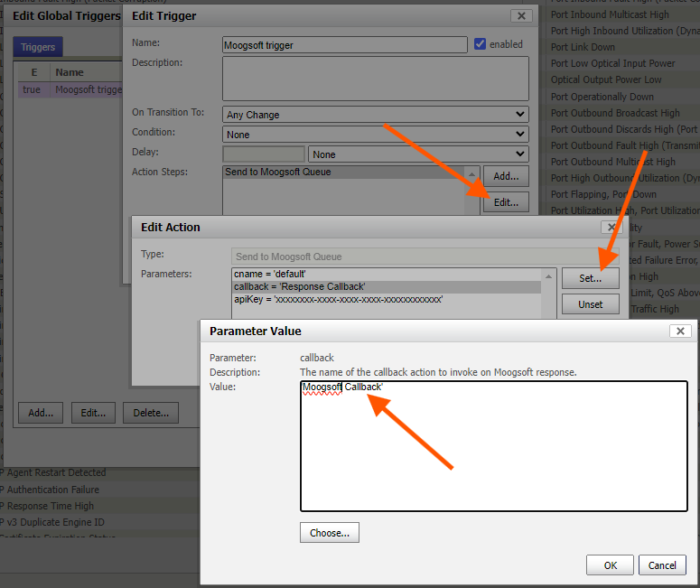Select Port Inbound Multicast High in background list

pyautogui.click(x=610, y=14)
